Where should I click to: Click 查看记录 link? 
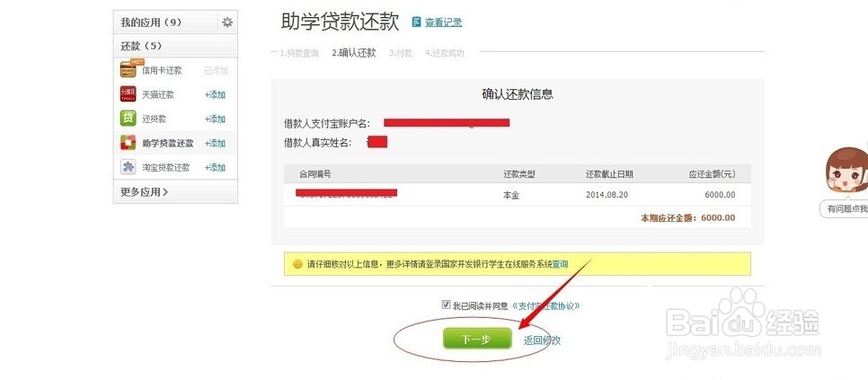(x=443, y=22)
